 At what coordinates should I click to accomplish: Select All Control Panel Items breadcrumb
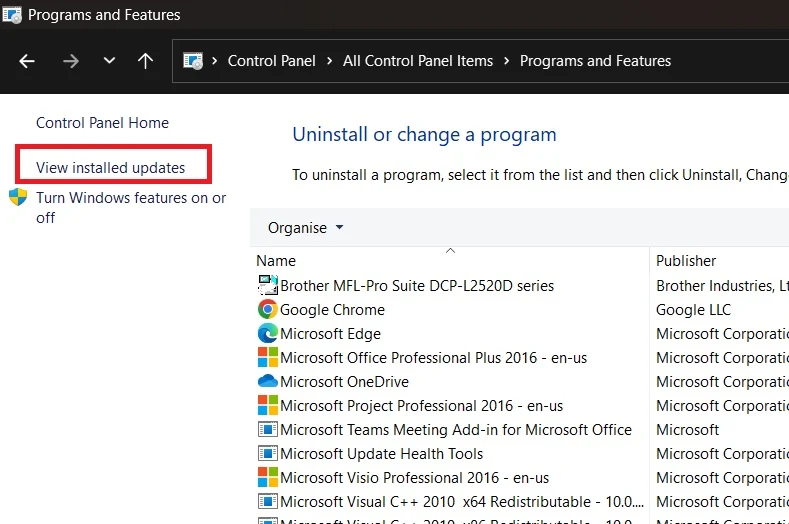pos(418,61)
